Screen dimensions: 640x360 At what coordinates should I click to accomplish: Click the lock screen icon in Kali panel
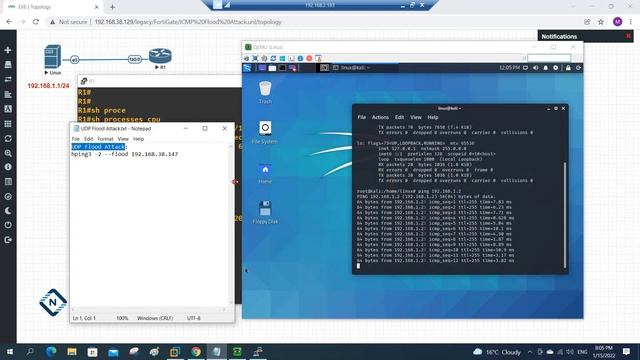click(x=568, y=68)
